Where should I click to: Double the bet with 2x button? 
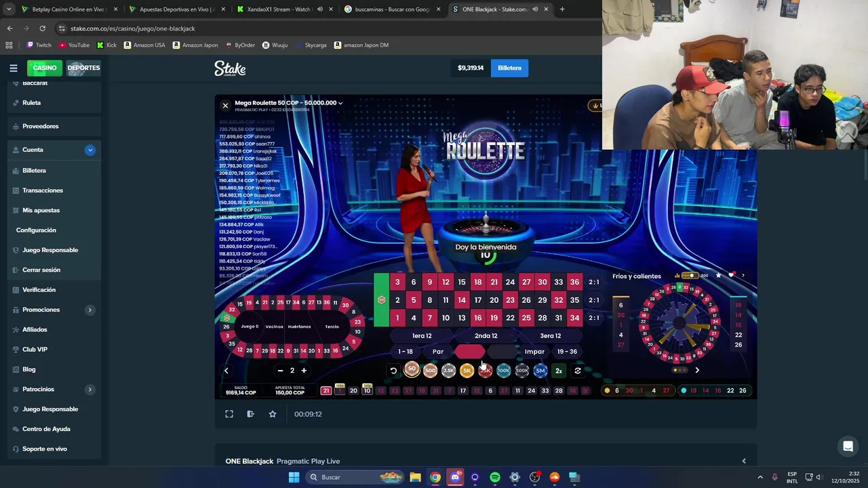click(559, 371)
